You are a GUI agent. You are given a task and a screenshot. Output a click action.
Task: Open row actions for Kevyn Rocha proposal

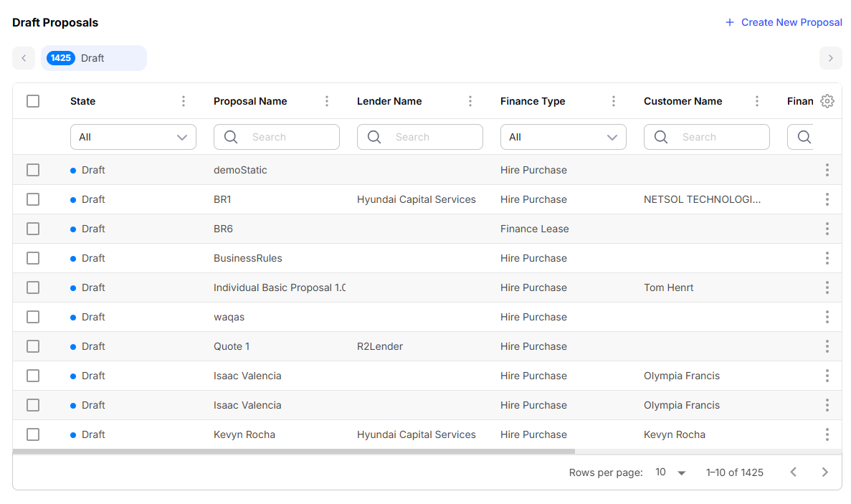(x=827, y=434)
